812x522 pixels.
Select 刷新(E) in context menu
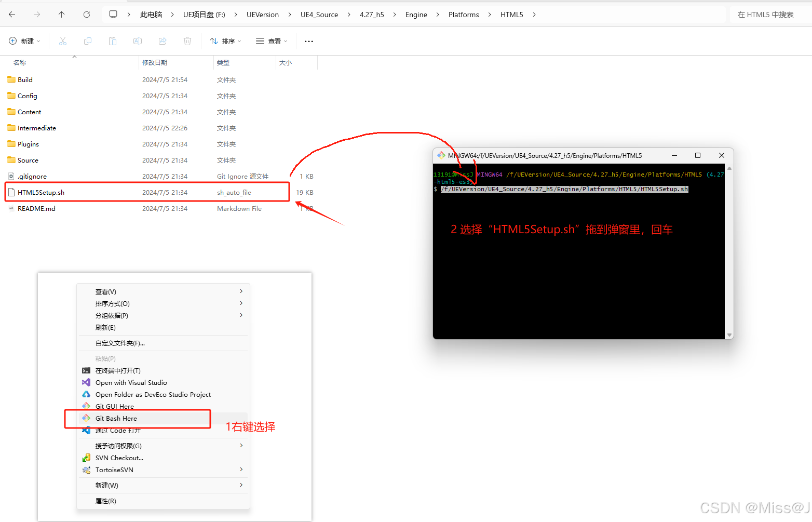point(163,327)
